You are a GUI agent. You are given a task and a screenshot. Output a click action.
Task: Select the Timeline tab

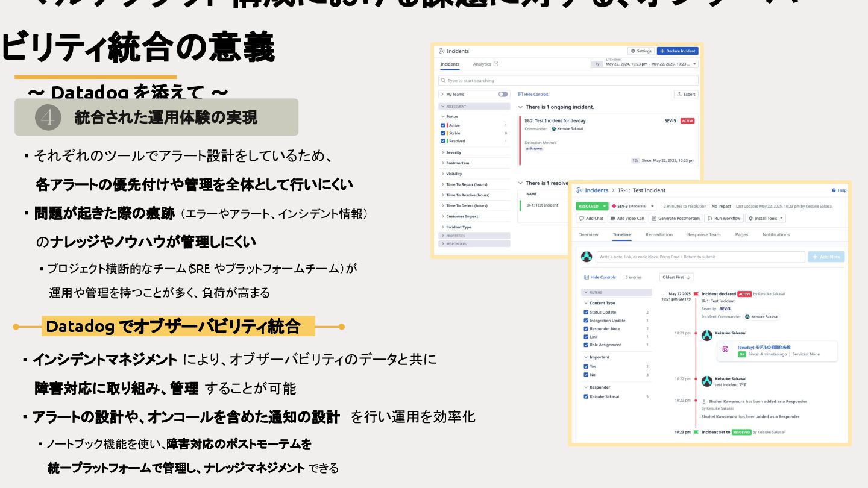click(x=621, y=234)
